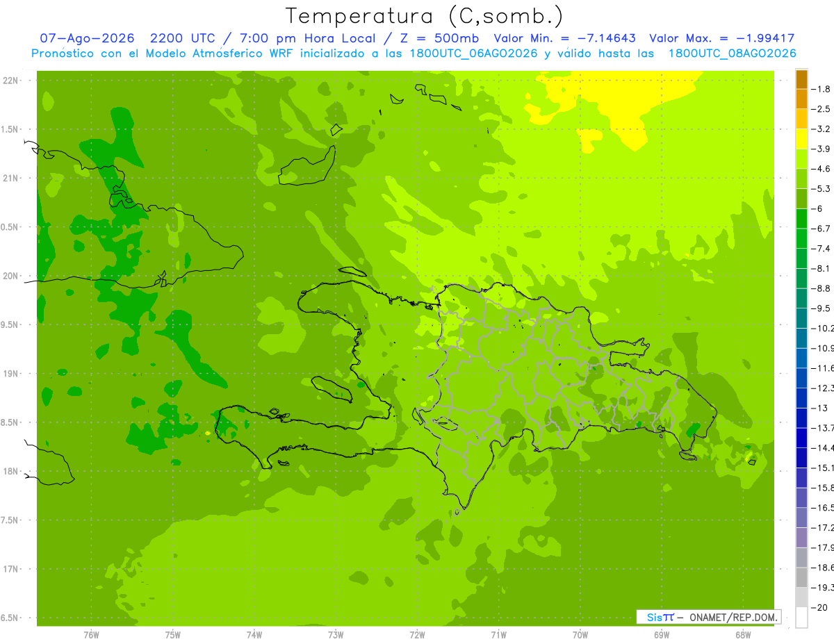
Task: Pick the yellow swatch between -3.2 and -3.9
Action: (x=801, y=139)
